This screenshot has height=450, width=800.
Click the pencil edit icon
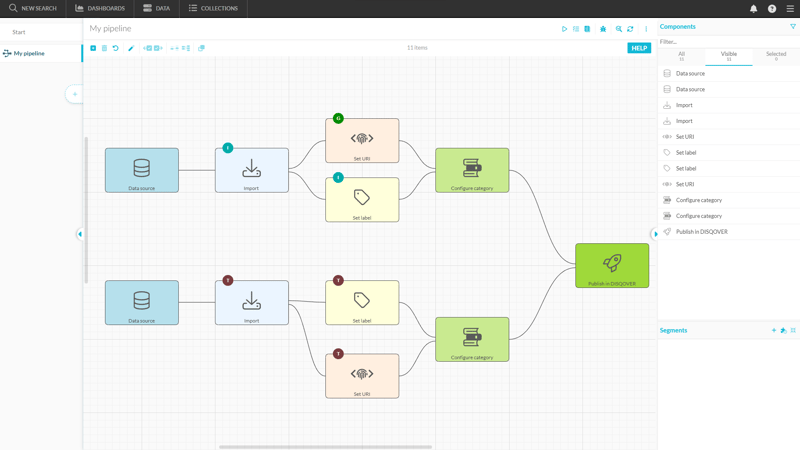pyautogui.click(x=131, y=48)
